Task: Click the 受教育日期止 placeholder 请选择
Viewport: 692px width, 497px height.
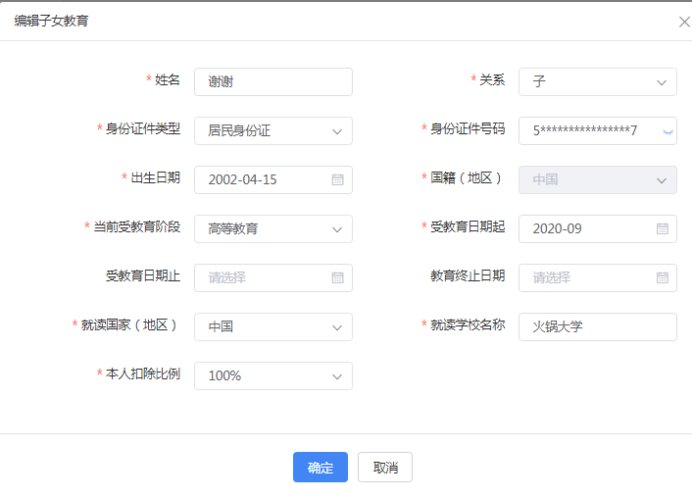Action: point(226,278)
